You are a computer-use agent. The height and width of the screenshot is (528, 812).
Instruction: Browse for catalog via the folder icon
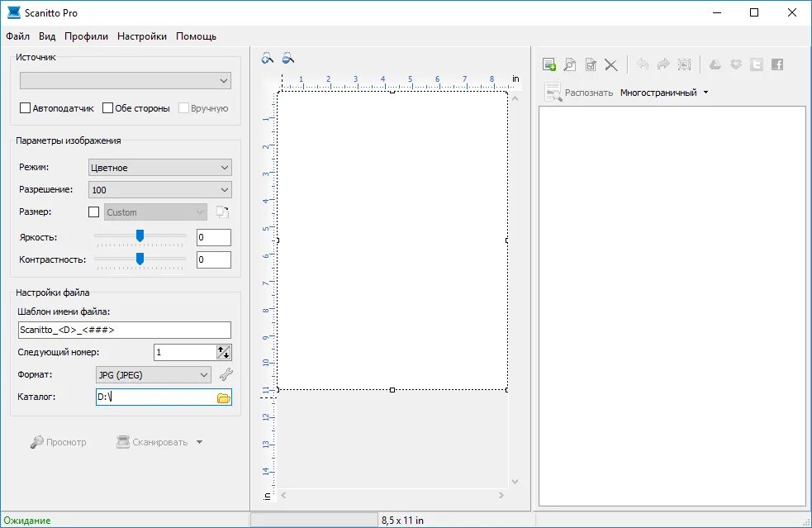coord(224,397)
